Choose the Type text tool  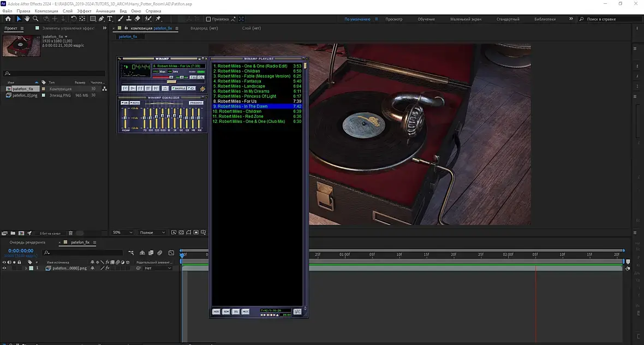pyautogui.click(x=110, y=19)
